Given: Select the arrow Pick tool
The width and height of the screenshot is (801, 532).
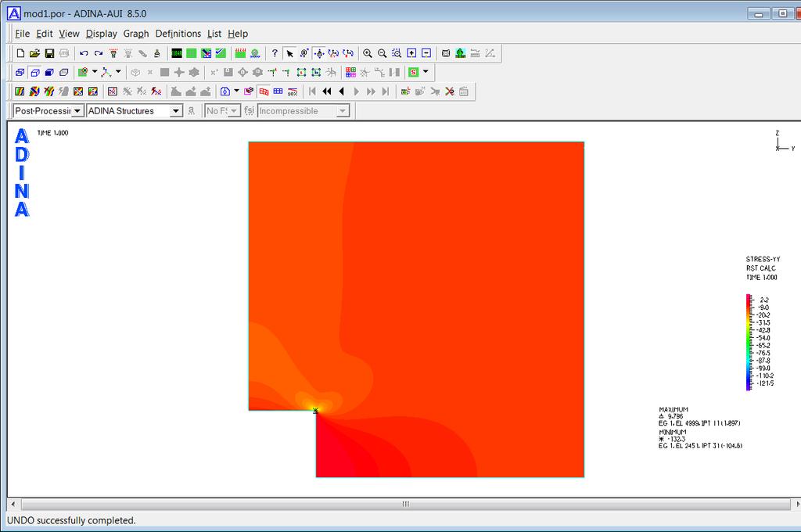Looking at the screenshot, I should (289, 53).
